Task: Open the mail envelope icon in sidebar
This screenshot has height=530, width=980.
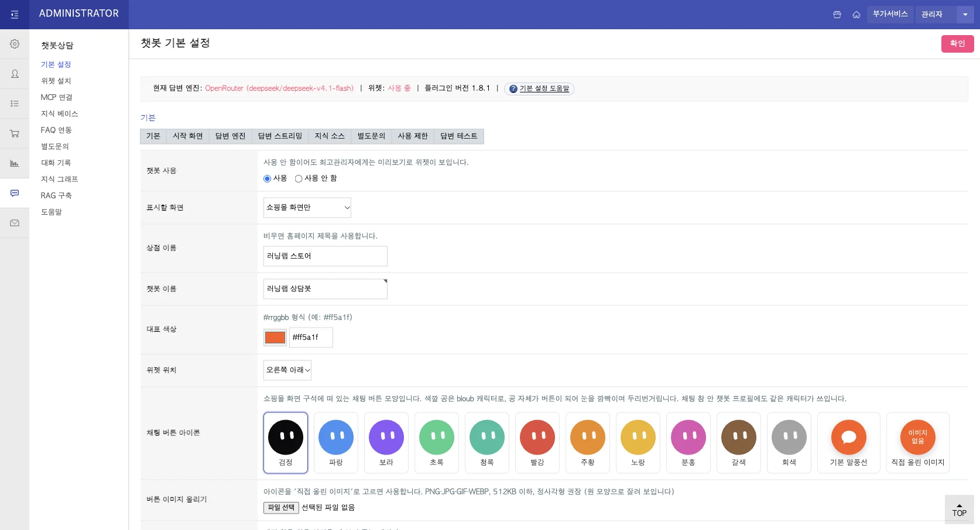Action: click(x=15, y=223)
